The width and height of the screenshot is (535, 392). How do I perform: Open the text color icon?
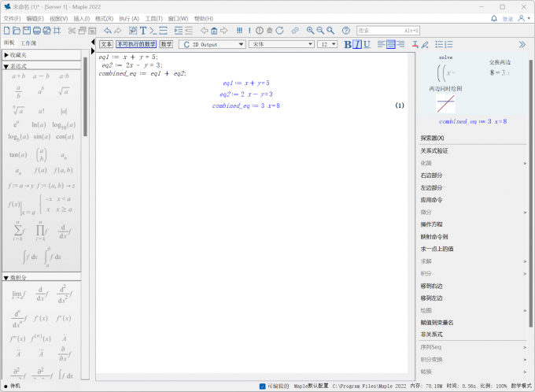pos(415,44)
